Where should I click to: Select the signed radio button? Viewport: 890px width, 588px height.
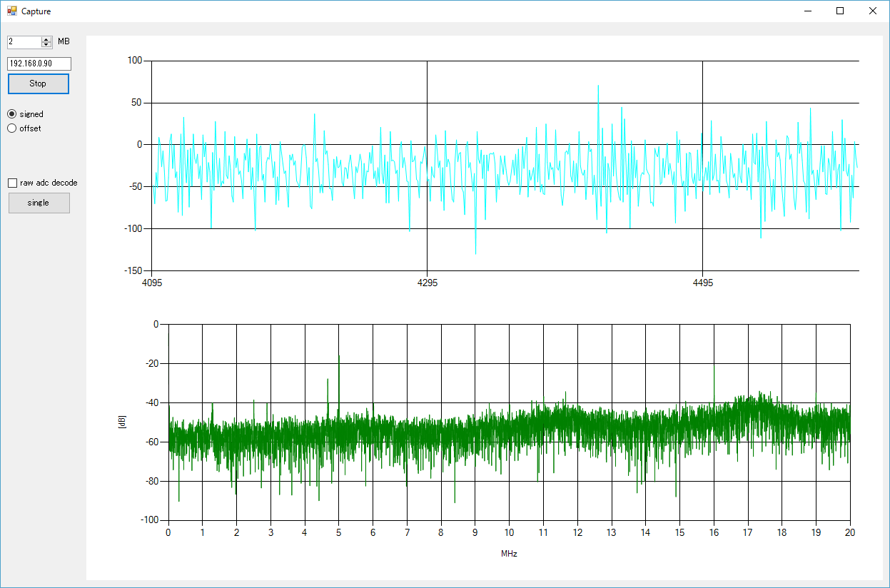tap(11, 114)
